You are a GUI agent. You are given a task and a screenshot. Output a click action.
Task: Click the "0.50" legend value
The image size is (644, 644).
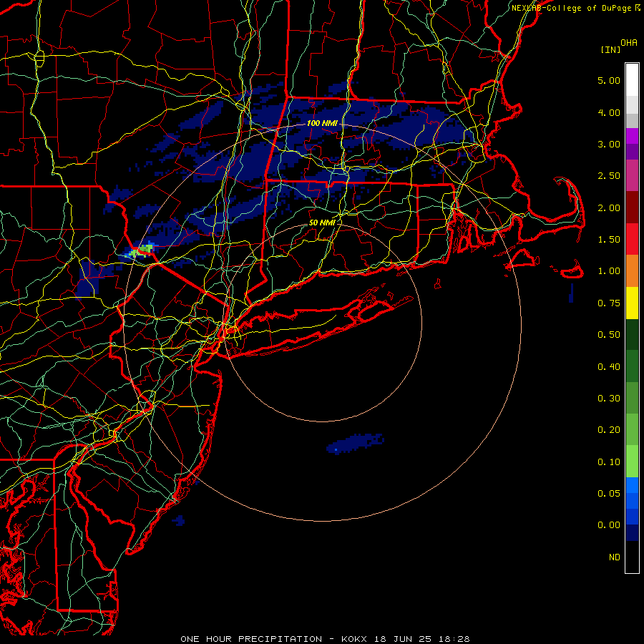(x=609, y=335)
